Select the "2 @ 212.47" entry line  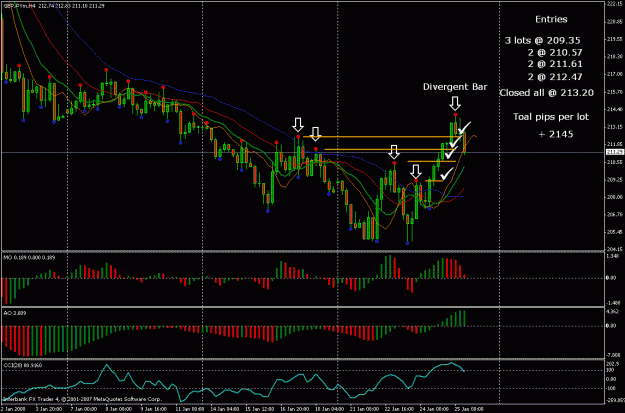click(x=555, y=77)
